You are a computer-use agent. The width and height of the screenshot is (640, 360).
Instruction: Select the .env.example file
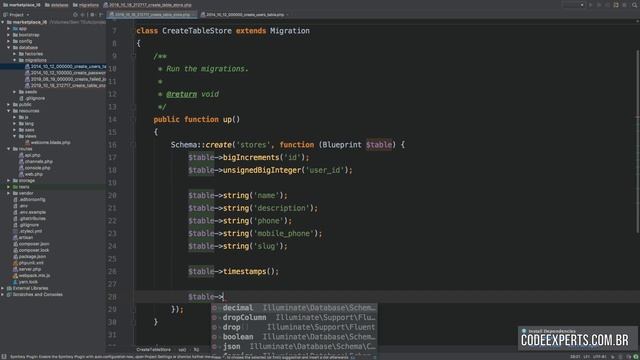29,212
